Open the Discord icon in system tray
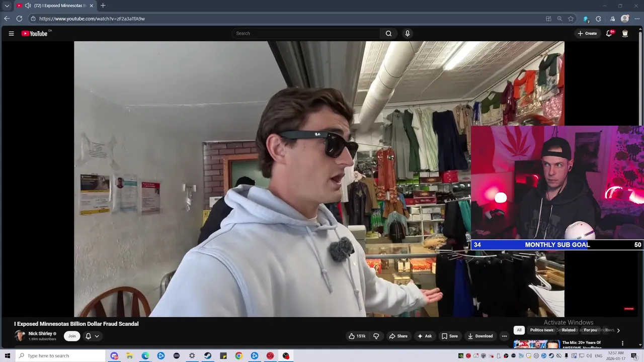The image size is (644, 362). point(476,356)
